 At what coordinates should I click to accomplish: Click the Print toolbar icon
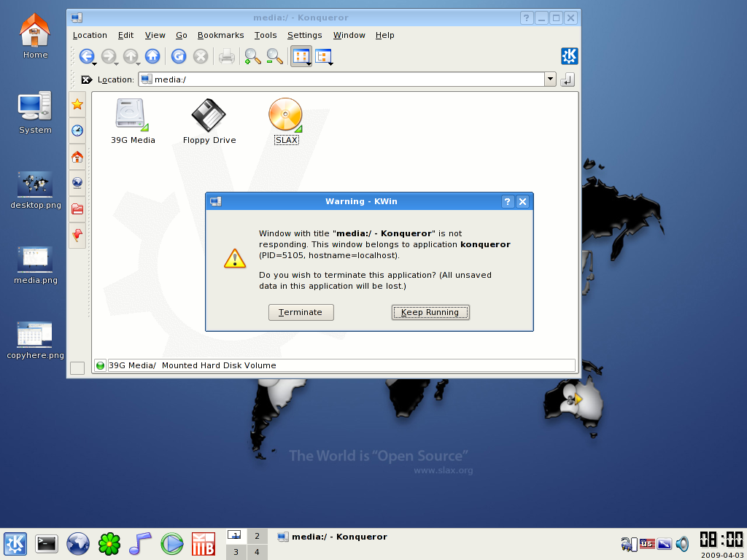[227, 56]
